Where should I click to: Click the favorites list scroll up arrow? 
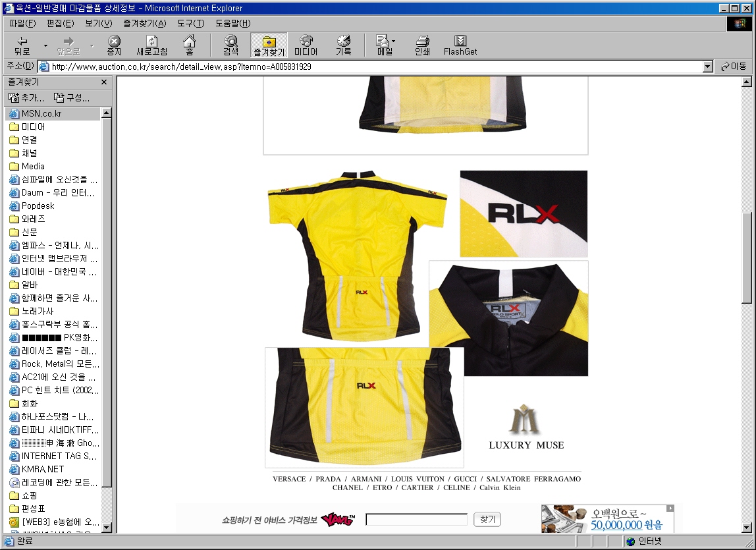tap(107, 113)
